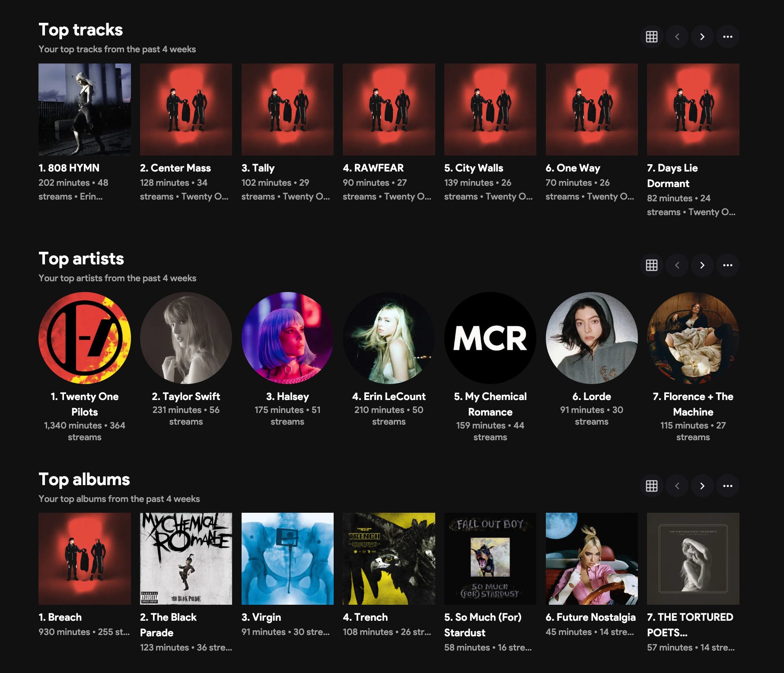This screenshot has height=673, width=784.
Task: Go to next page of Top albums
Action: tap(702, 486)
